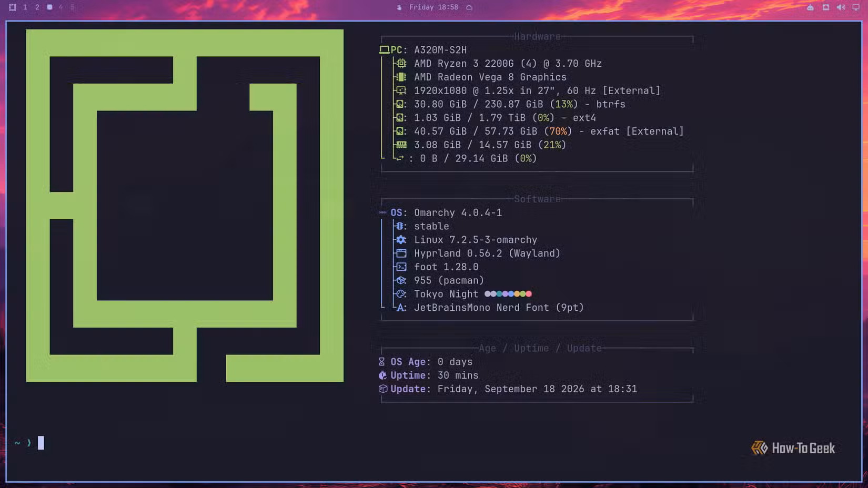This screenshot has width=868, height=488.
Task: Click the GPU icon beside Radeon Vega 8
Action: pyautogui.click(x=401, y=77)
